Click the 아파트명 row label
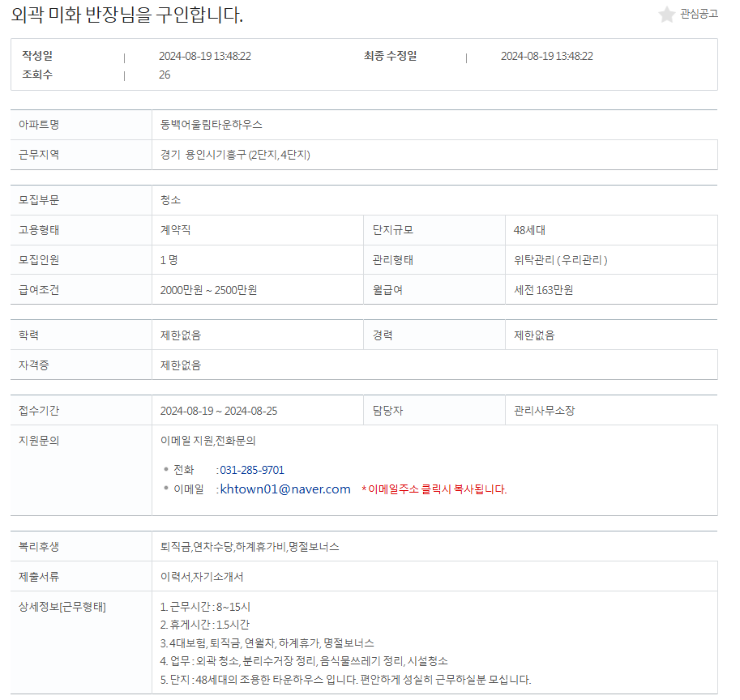Viewport: 740px width, 700px height. (x=39, y=125)
